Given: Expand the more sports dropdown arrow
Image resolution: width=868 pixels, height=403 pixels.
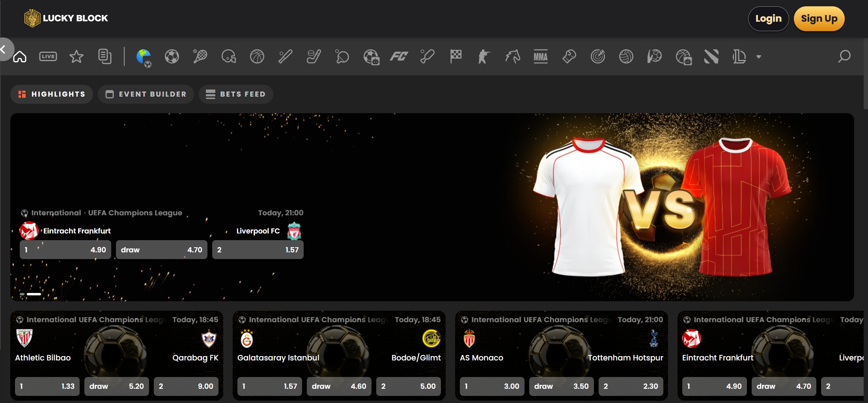Looking at the screenshot, I should pyautogui.click(x=758, y=57).
